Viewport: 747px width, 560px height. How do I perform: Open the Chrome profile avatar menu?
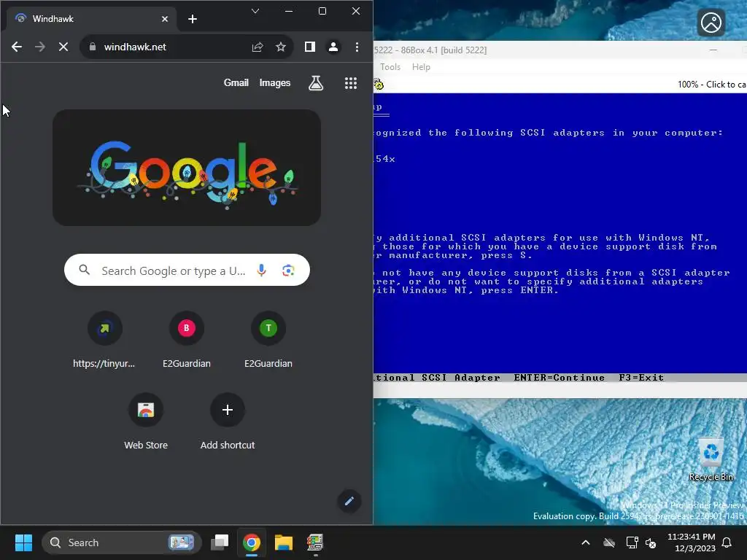[x=333, y=47]
